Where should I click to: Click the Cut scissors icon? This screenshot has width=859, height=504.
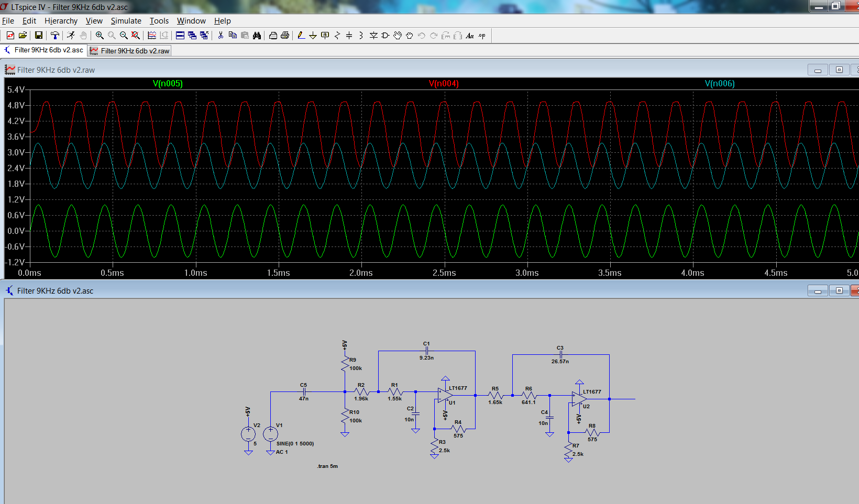point(221,36)
